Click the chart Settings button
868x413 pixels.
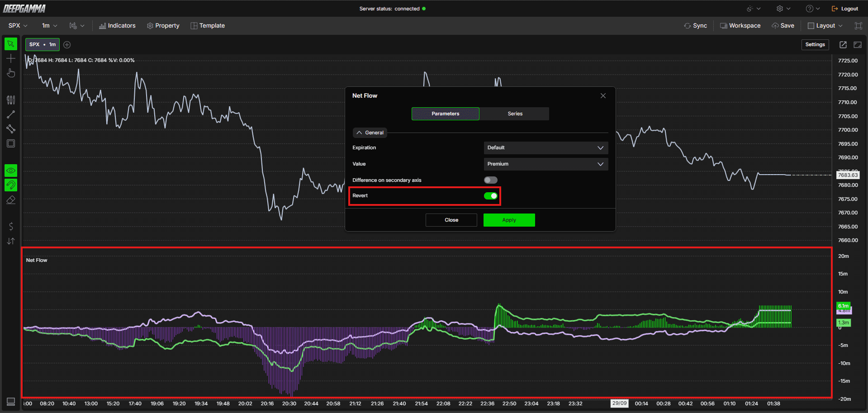click(x=816, y=45)
